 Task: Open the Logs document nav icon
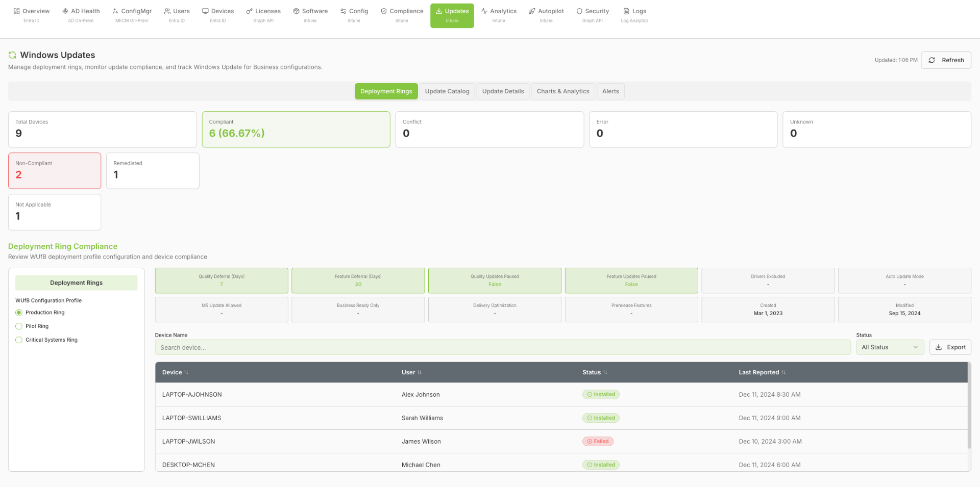tap(626, 11)
